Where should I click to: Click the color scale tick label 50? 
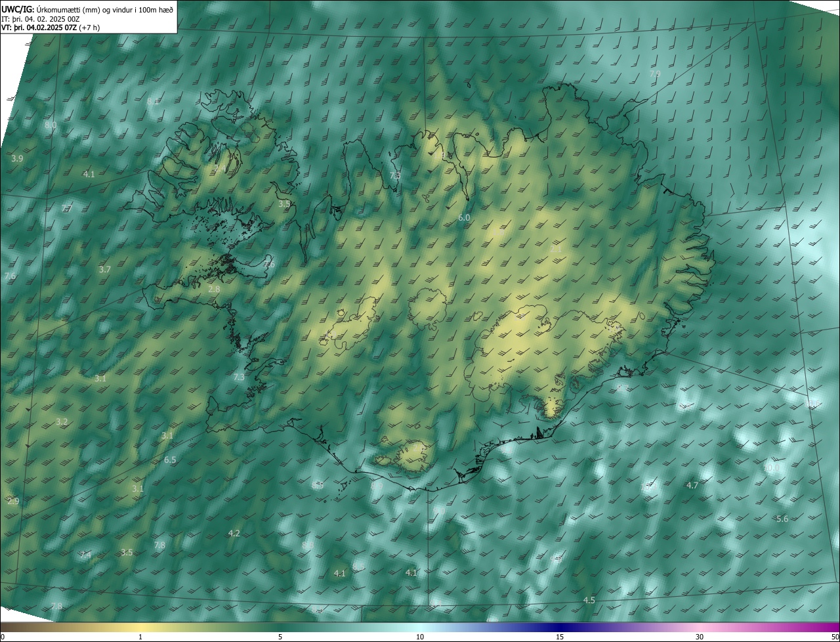[835, 637]
